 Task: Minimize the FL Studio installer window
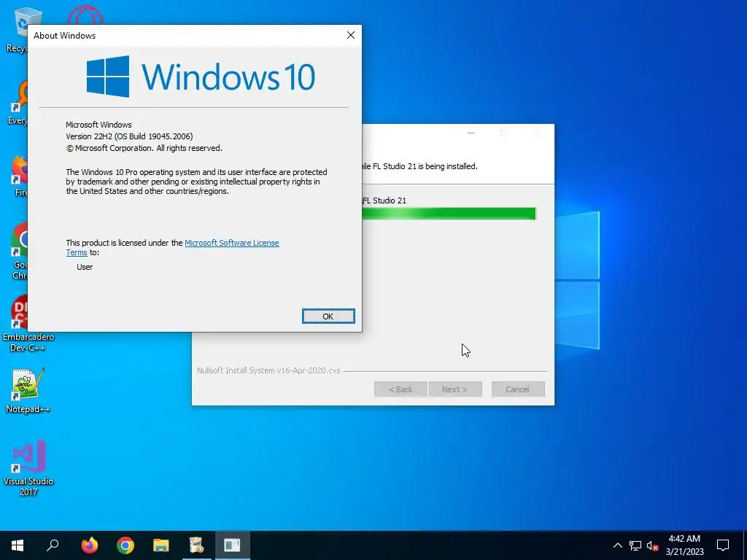pos(471,133)
